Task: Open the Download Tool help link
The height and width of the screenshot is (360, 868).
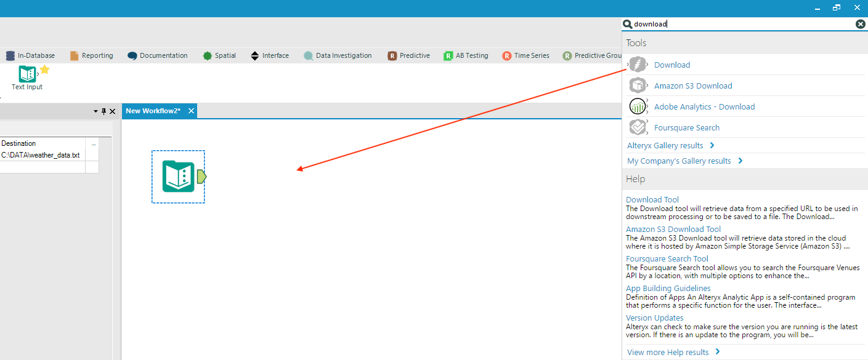Action: pyautogui.click(x=652, y=199)
